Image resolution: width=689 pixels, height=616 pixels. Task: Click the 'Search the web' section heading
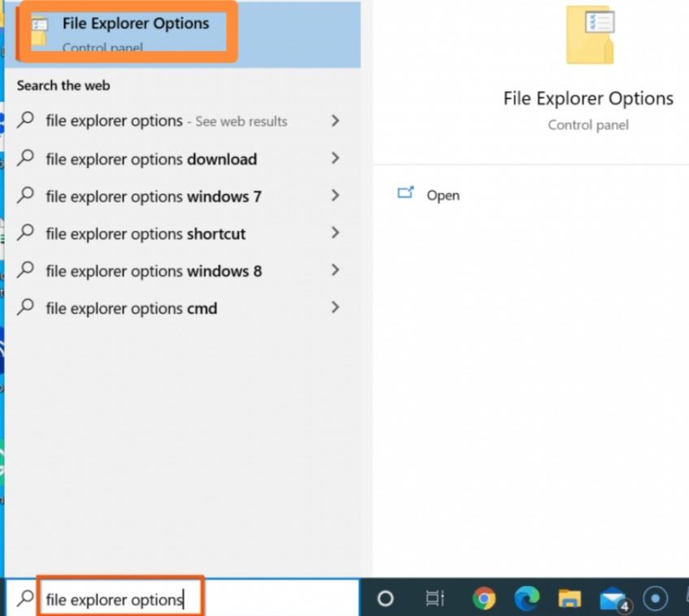click(x=63, y=85)
